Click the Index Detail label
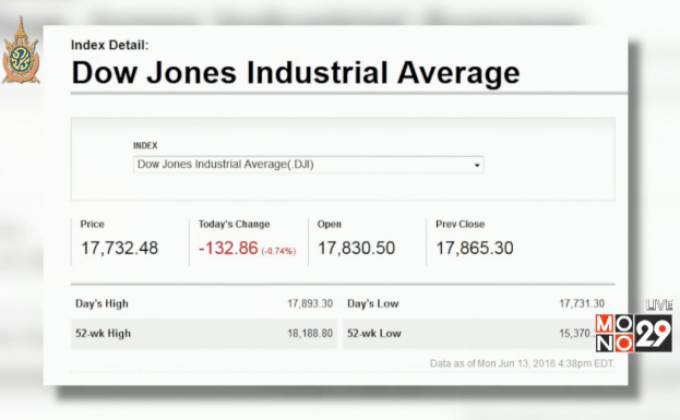Viewport: 680px width, 420px height. 110,44
